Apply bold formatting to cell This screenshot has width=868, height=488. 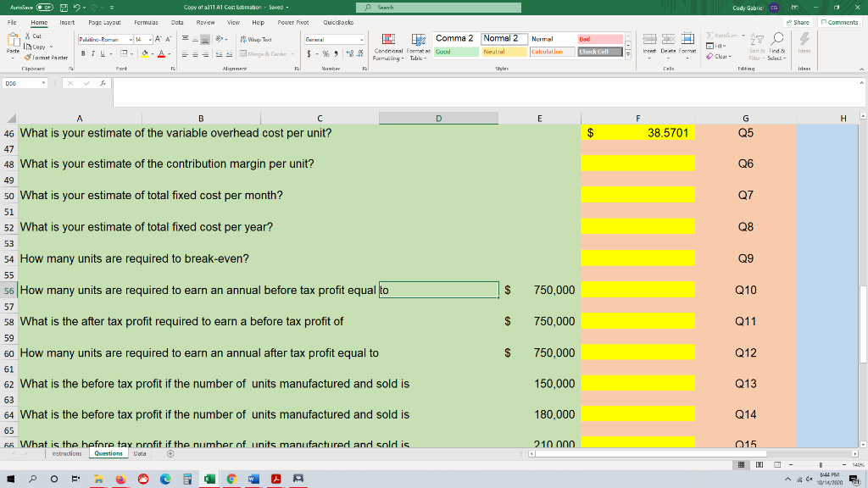pos(83,53)
